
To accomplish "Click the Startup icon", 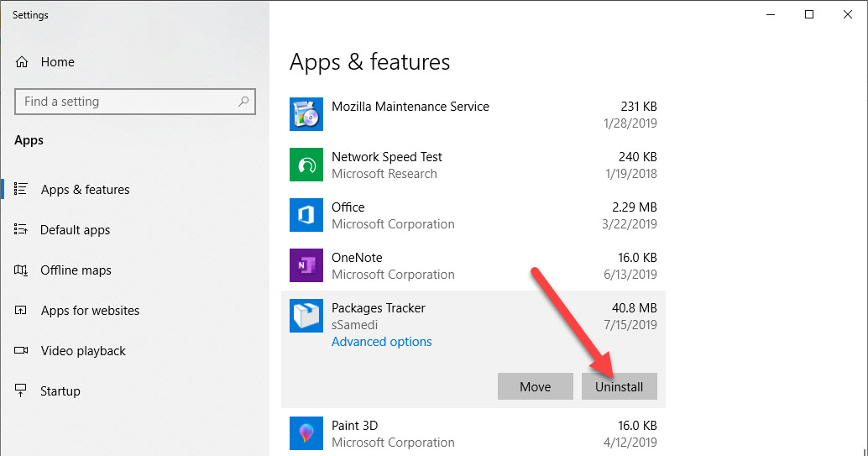I will [x=20, y=390].
